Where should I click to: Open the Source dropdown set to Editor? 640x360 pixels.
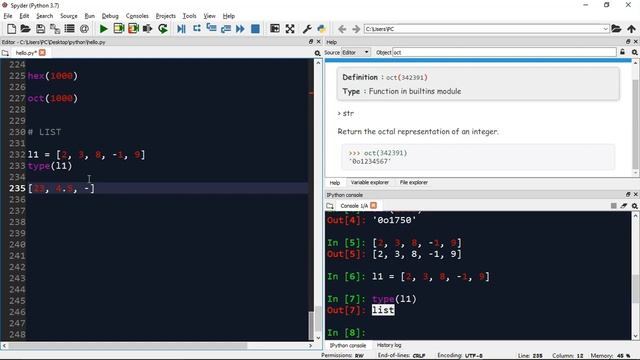[356, 52]
